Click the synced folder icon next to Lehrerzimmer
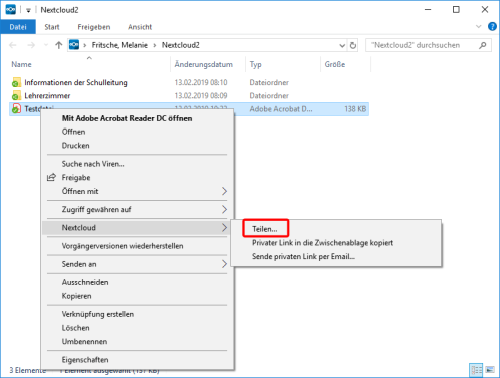 (16, 96)
